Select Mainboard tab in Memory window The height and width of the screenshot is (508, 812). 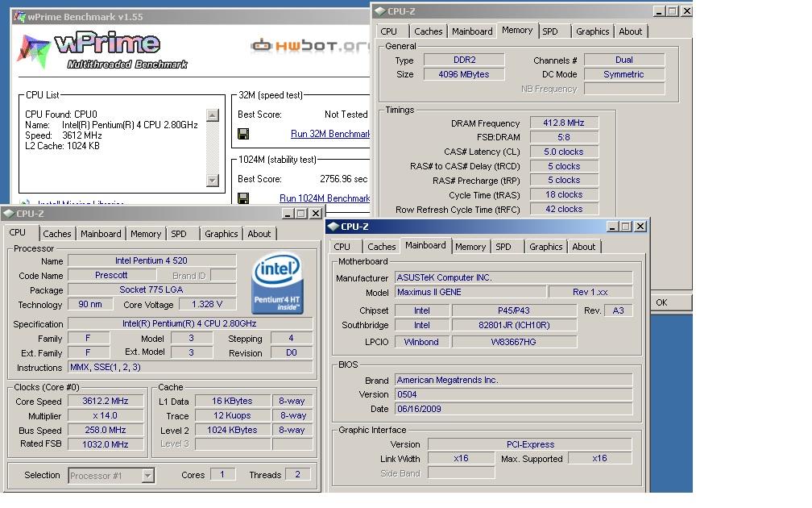click(472, 31)
